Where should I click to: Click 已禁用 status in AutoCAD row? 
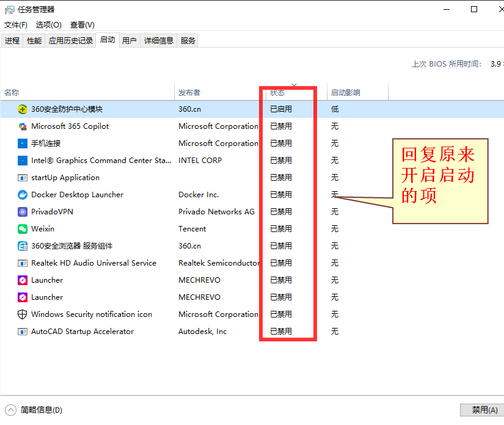click(281, 332)
